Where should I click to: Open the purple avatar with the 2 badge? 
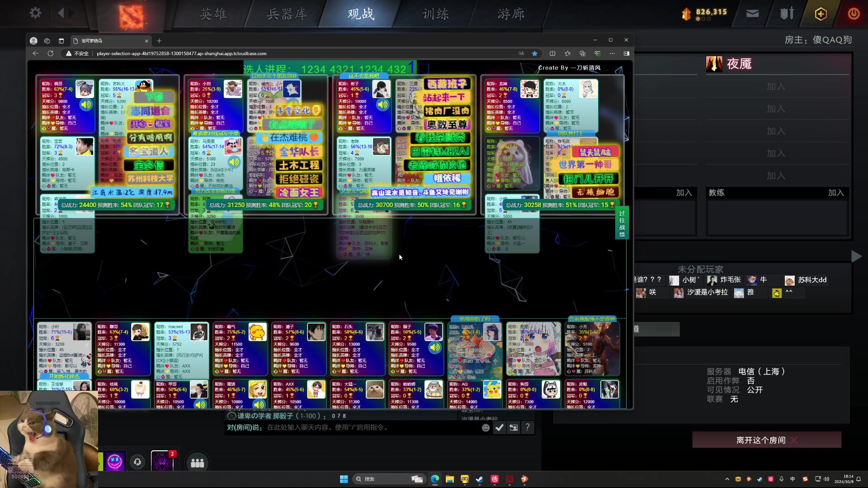pyautogui.click(x=162, y=461)
